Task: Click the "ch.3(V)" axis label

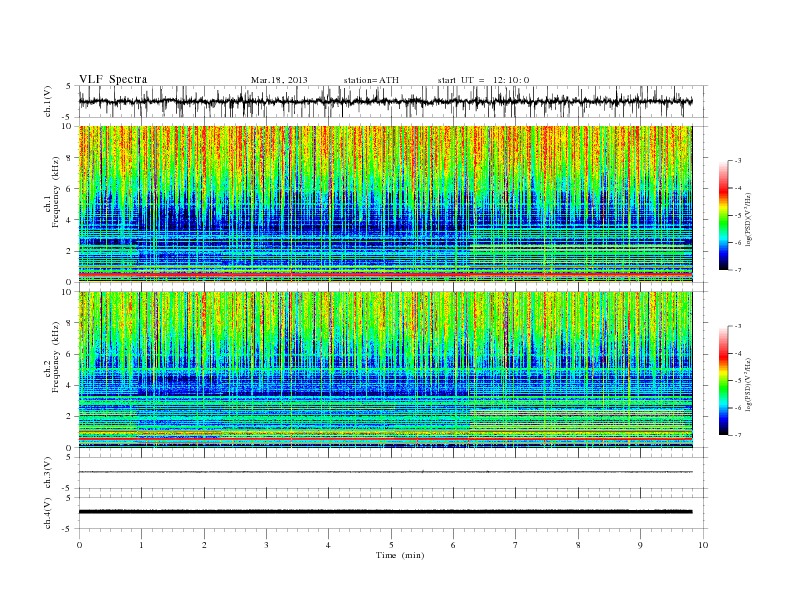Action: tap(48, 473)
